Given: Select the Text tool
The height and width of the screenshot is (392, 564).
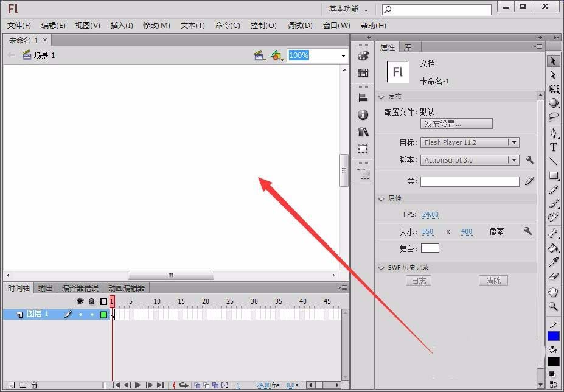Looking at the screenshot, I should 554,146.
